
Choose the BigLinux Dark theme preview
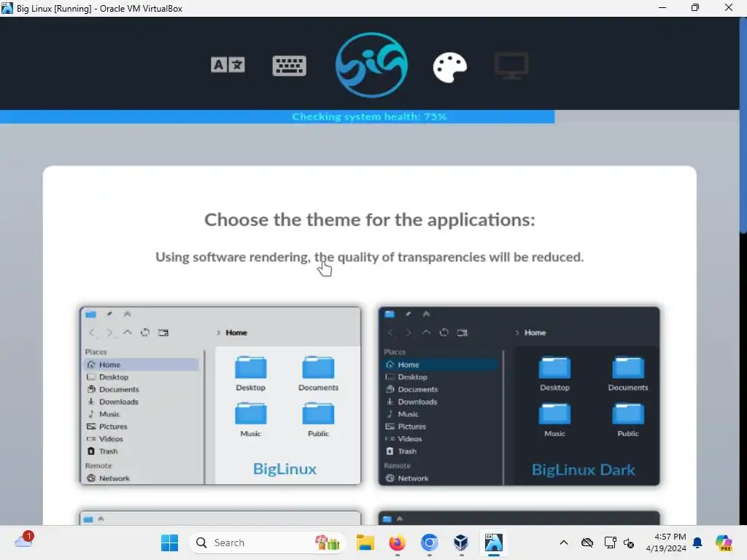519,396
